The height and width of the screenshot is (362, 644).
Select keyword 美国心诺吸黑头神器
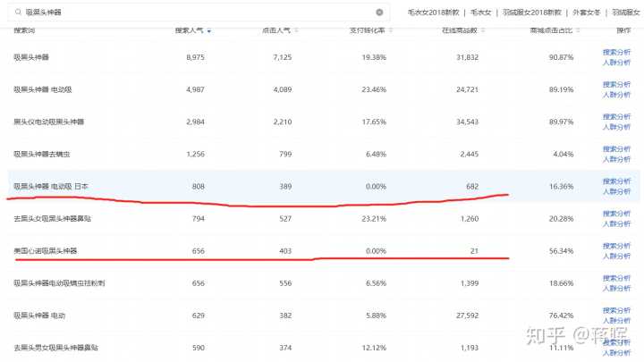(46, 251)
